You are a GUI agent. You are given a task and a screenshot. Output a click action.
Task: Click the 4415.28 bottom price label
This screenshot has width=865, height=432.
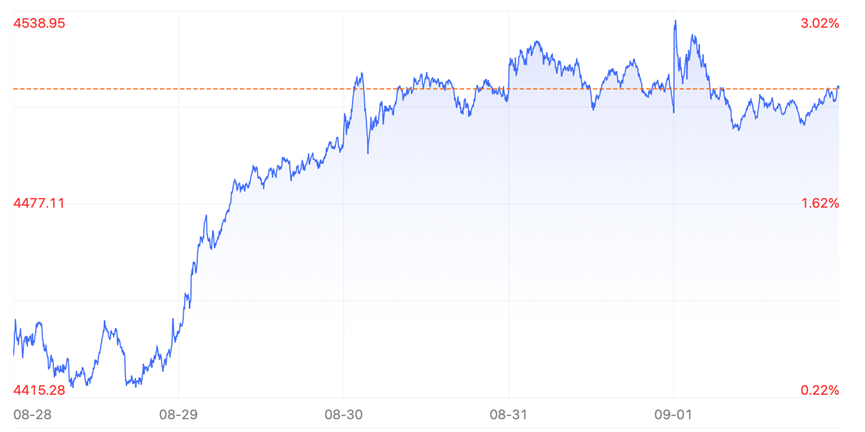[x=39, y=391]
